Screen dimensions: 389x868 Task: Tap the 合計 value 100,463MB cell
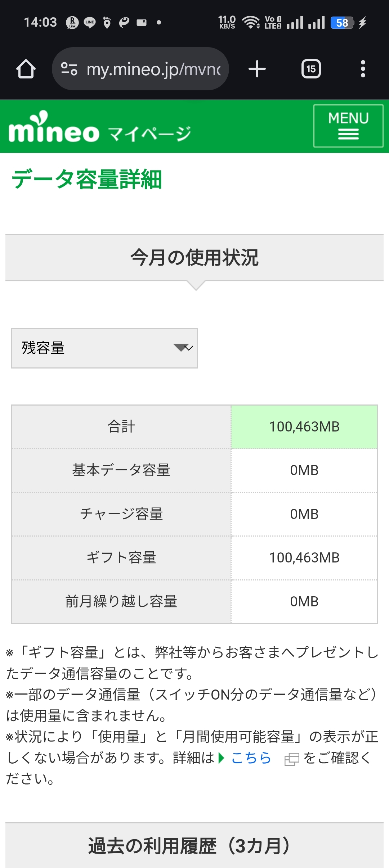click(304, 427)
